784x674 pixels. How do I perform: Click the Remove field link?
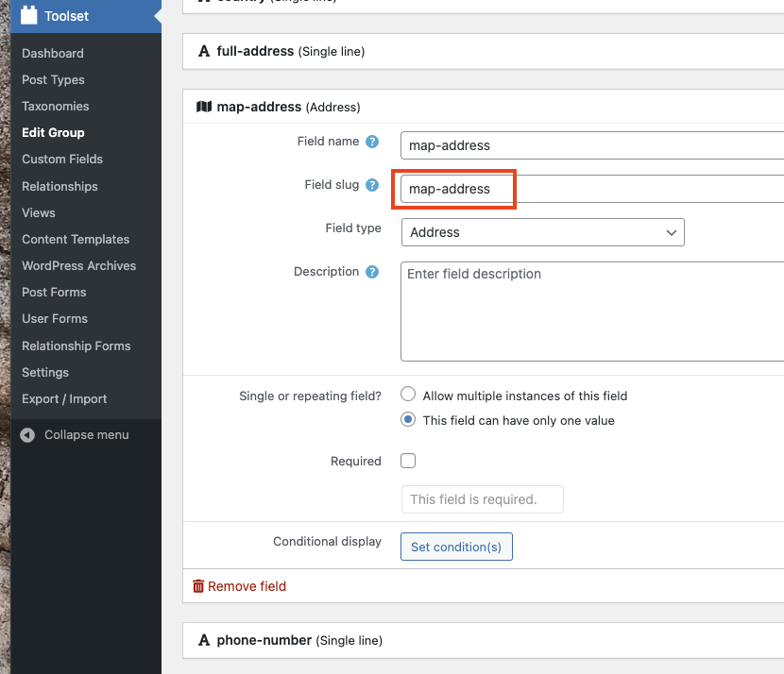point(247,586)
